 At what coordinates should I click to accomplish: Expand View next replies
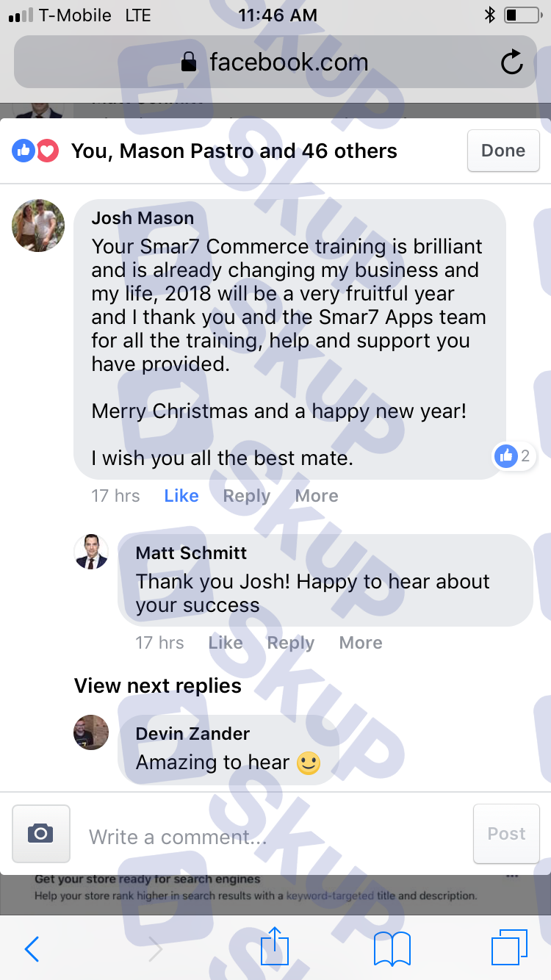[158, 685]
